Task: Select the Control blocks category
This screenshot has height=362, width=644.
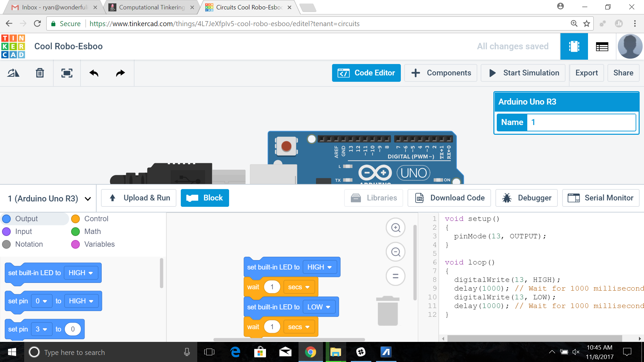Action: coord(90,219)
